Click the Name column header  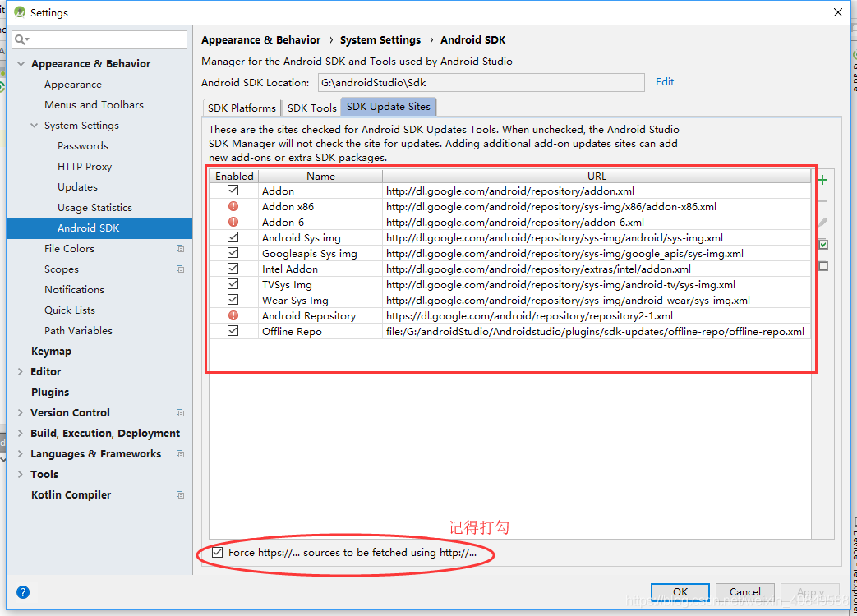320,177
